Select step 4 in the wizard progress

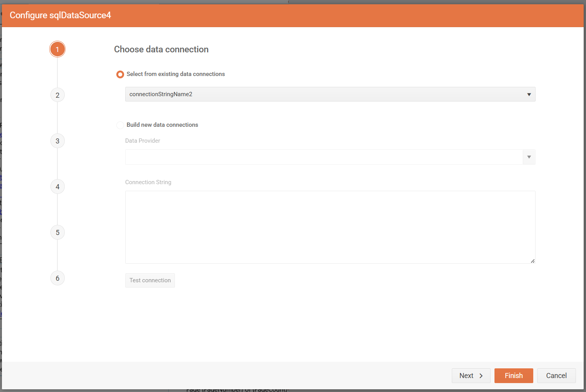click(x=57, y=187)
